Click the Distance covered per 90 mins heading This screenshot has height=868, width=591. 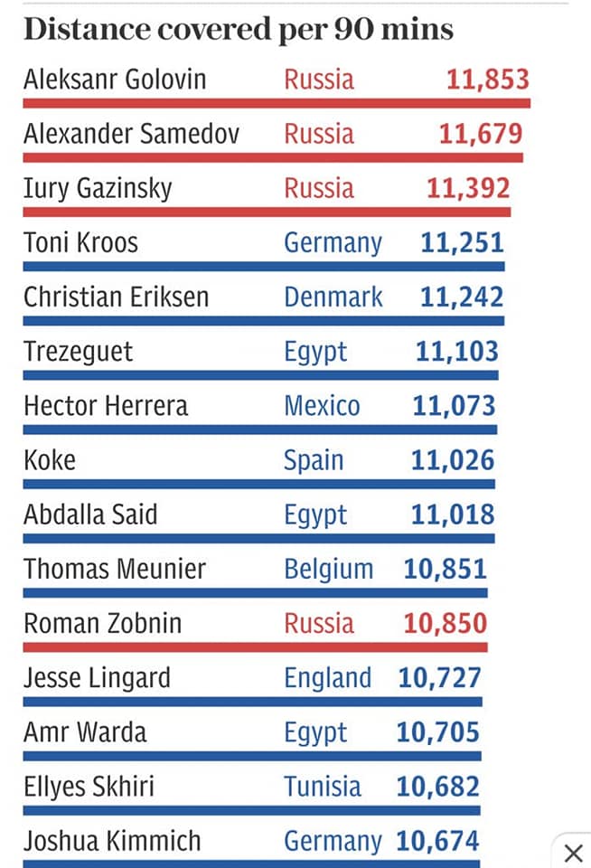pos(239,30)
